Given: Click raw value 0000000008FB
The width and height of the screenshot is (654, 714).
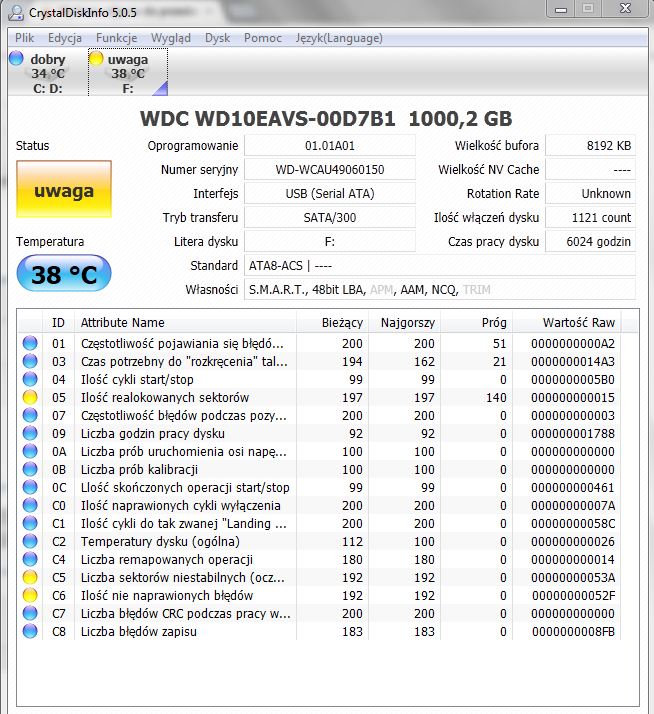Looking at the screenshot, I should tap(573, 632).
